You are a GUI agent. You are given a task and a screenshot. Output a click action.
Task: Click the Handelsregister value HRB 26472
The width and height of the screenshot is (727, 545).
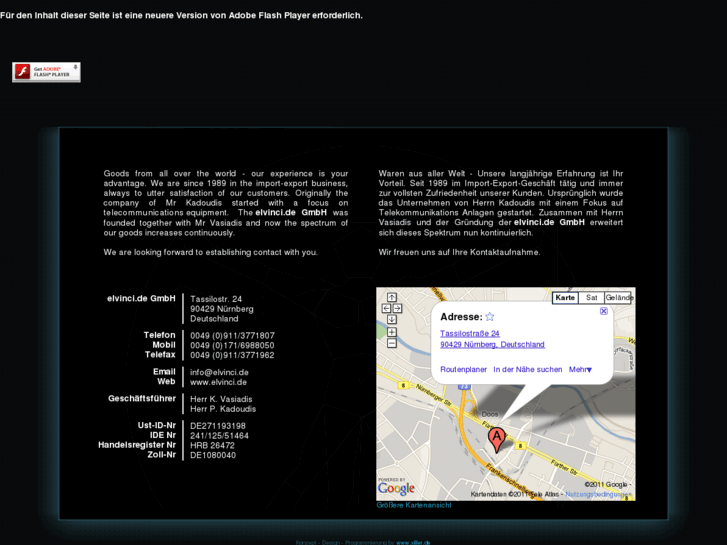click(x=212, y=445)
